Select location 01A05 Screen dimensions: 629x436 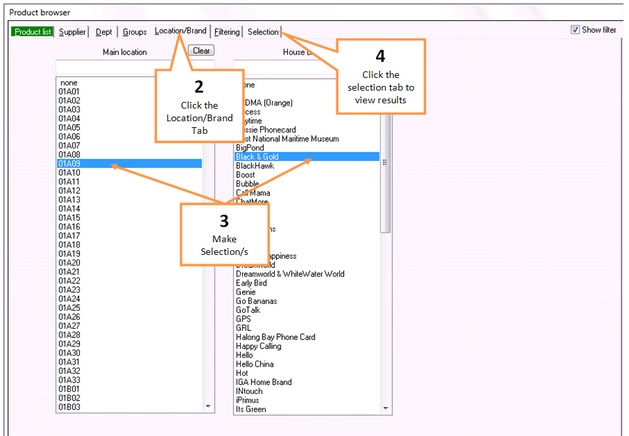(x=129, y=128)
